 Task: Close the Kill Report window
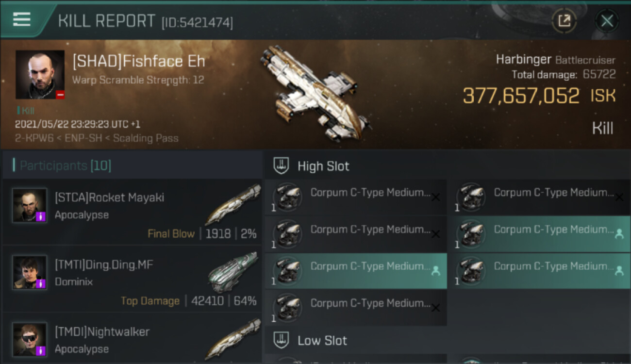coord(607,21)
